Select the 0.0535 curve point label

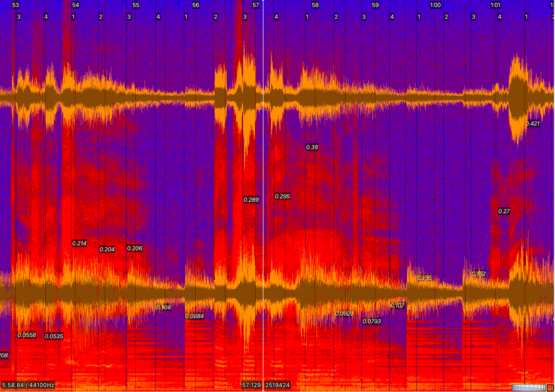(54, 336)
